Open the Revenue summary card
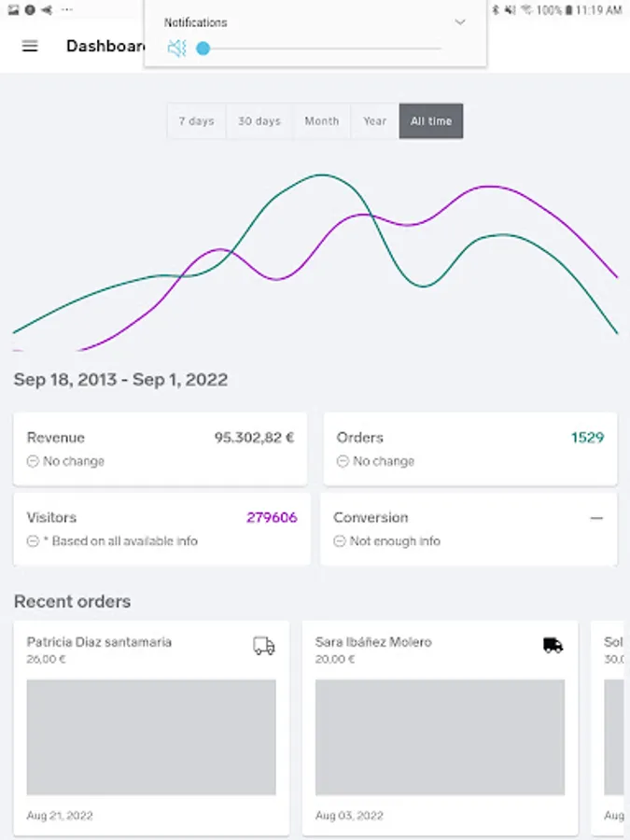The width and height of the screenshot is (630, 840). click(x=160, y=449)
